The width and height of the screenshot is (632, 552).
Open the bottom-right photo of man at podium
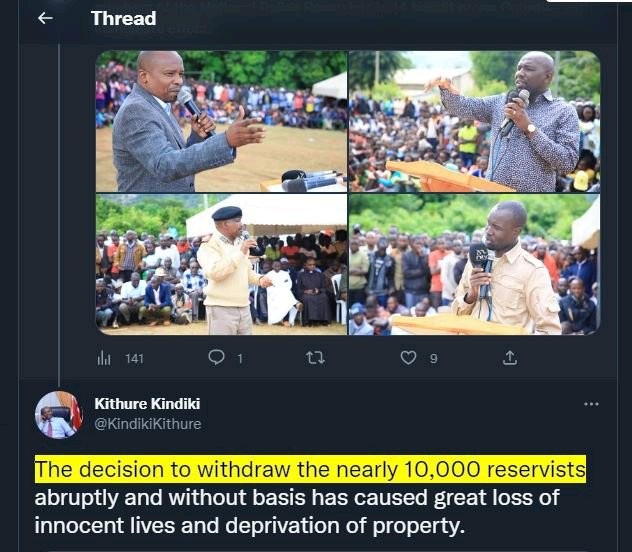click(474, 264)
